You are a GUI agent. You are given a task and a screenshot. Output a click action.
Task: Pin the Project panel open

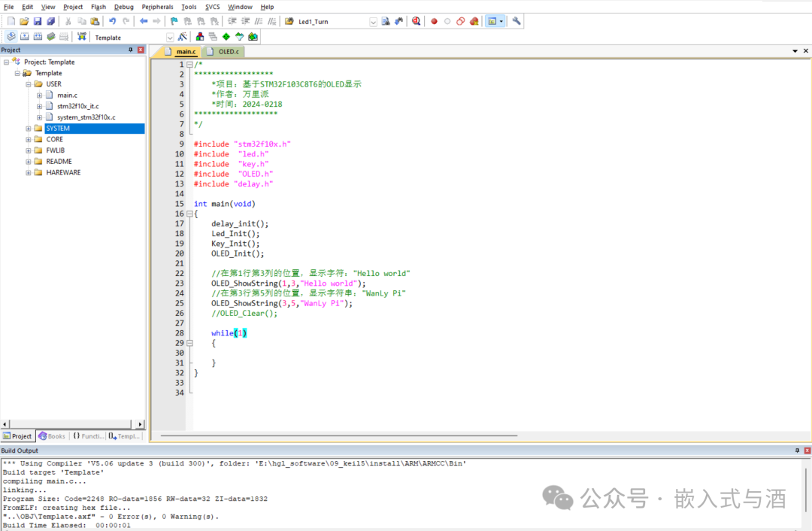tap(131, 50)
